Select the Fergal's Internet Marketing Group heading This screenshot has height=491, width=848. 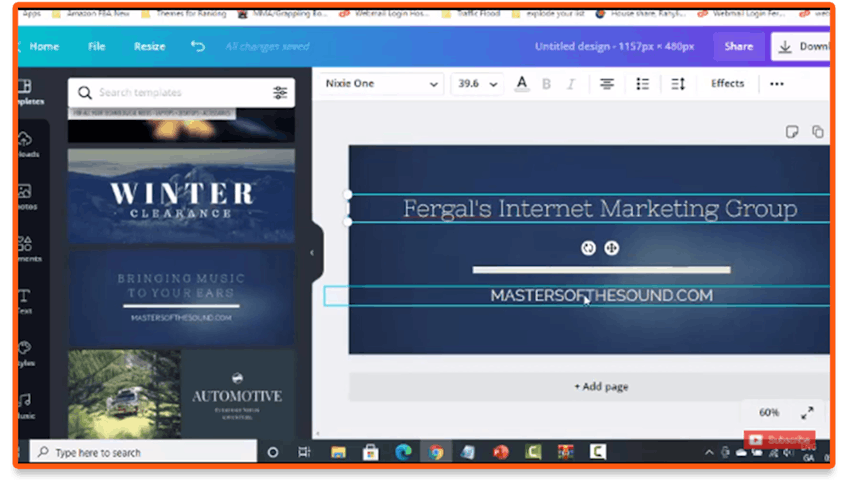(600, 209)
